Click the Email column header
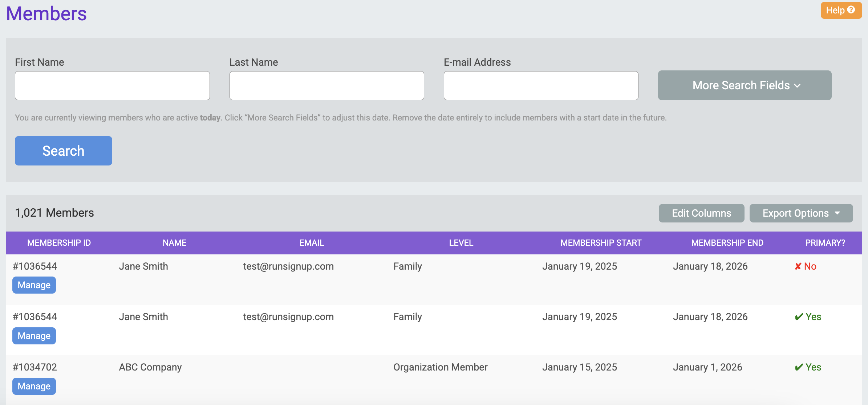This screenshot has width=868, height=405. pyautogui.click(x=312, y=243)
